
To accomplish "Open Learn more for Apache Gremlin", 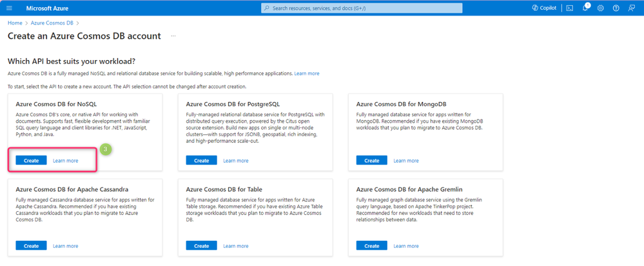I will pos(406,246).
